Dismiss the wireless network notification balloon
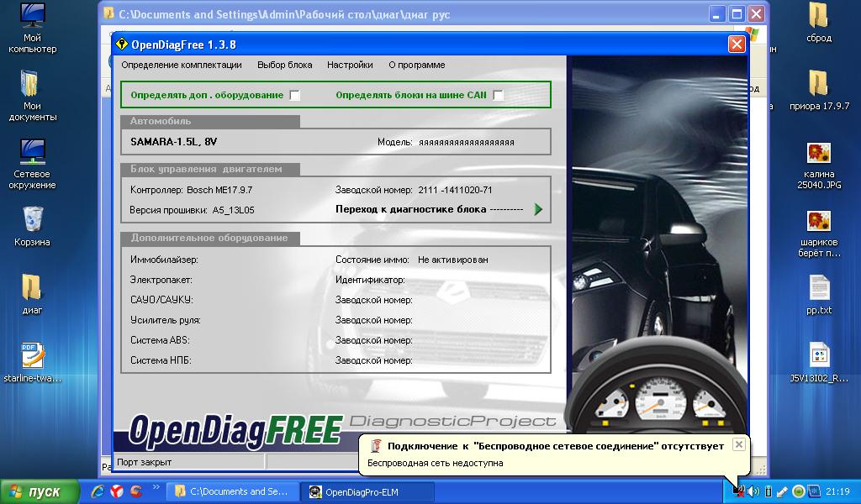The height and width of the screenshot is (504, 861). pyautogui.click(x=739, y=444)
